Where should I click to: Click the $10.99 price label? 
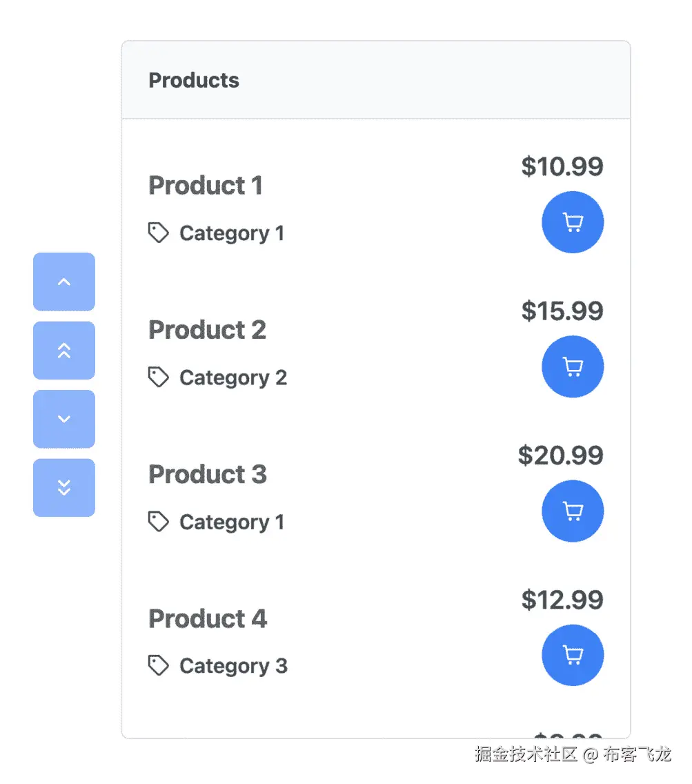562,166
